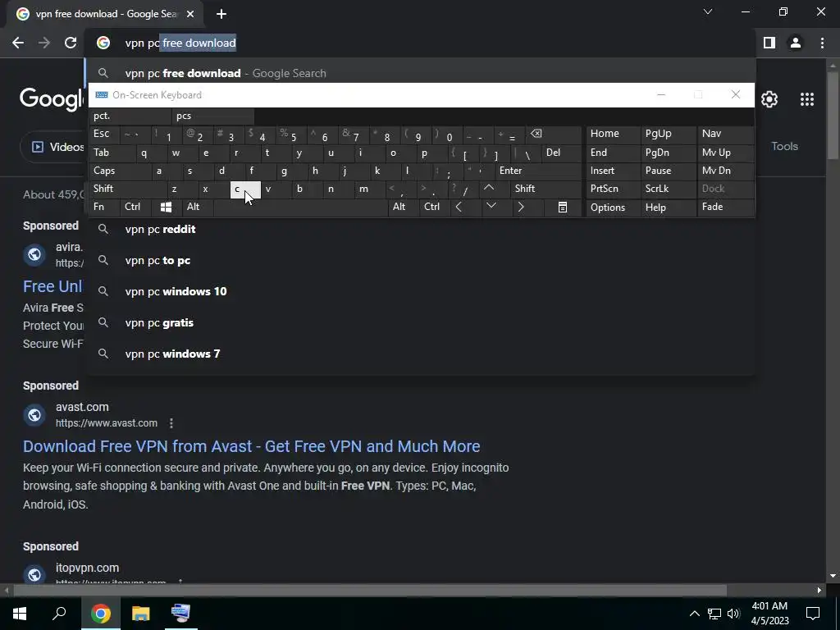Open avast ad three-dot options
840x630 pixels.
(171, 423)
